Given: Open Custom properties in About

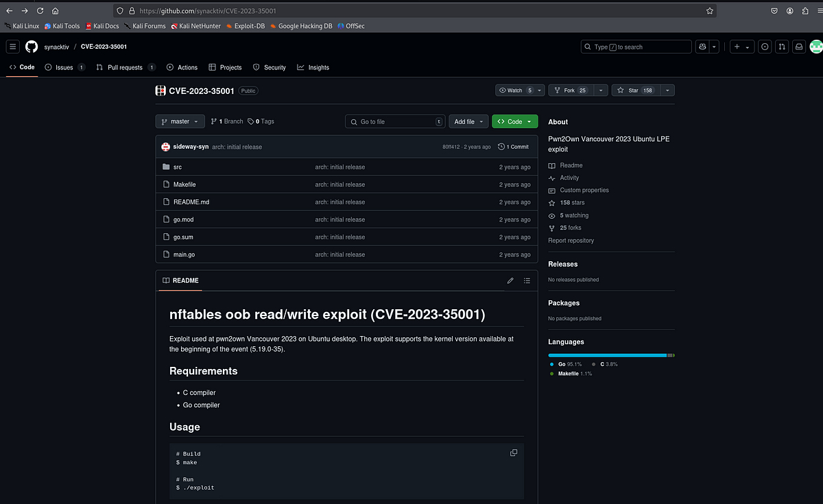Looking at the screenshot, I should [579, 190].
